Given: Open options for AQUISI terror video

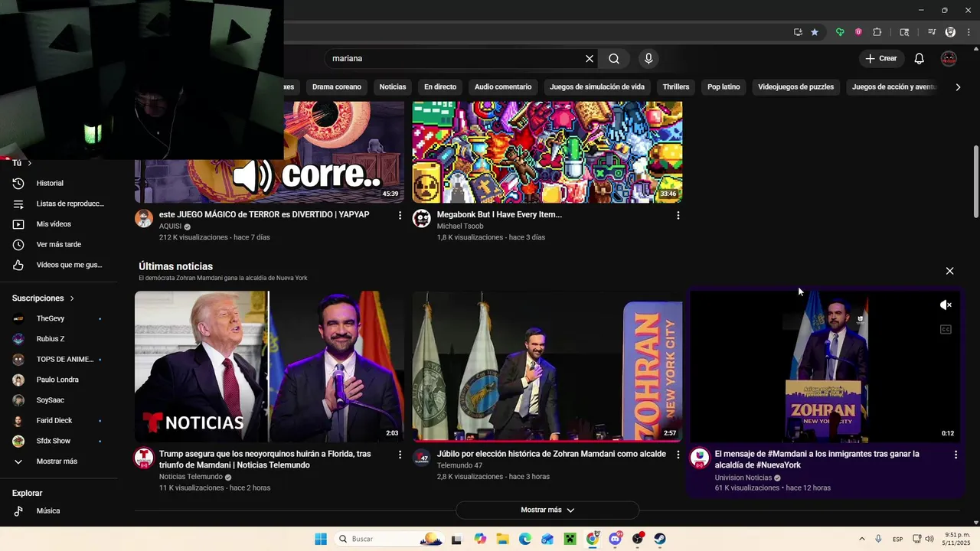Looking at the screenshot, I should pos(400,216).
